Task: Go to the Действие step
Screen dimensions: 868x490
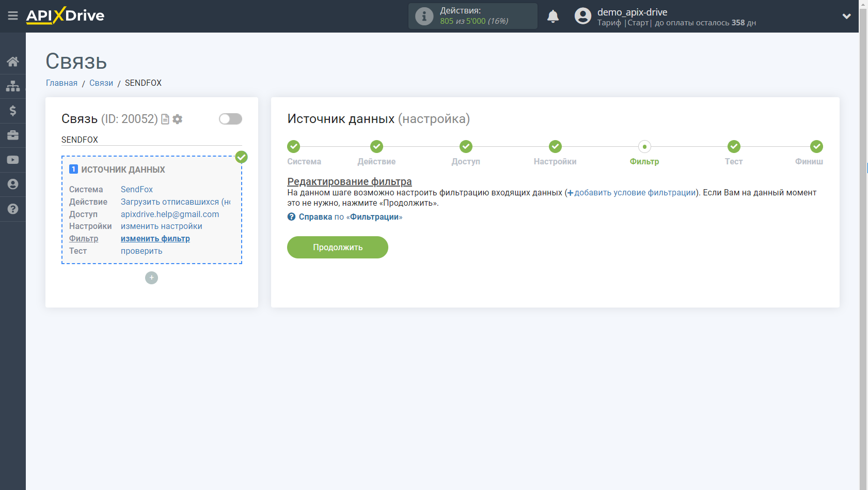Action: point(376,153)
